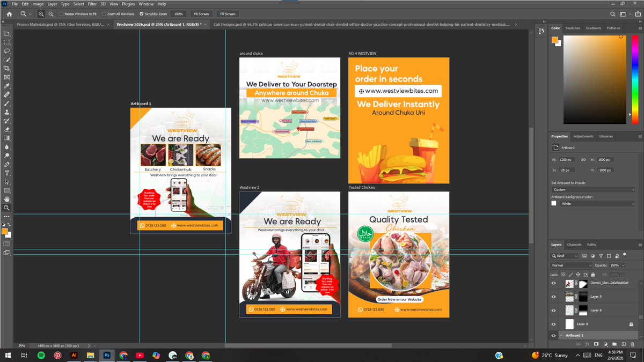Switch to the Channels tab
644x362 pixels.
pyautogui.click(x=574, y=245)
